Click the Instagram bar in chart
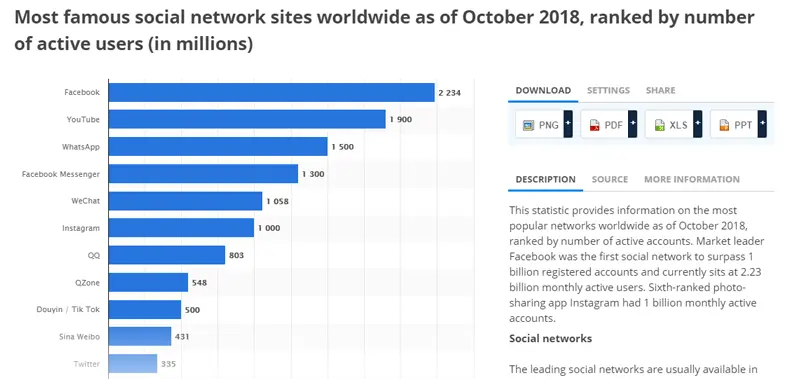The image size is (800, 379). 181,228
